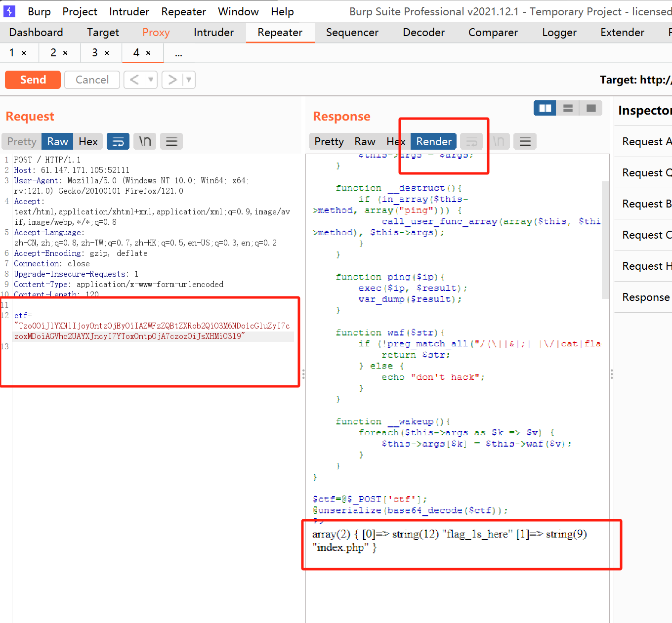Switch response view to Pretty
The height and width of the screenshot is (623, 672).
(329, 142)
